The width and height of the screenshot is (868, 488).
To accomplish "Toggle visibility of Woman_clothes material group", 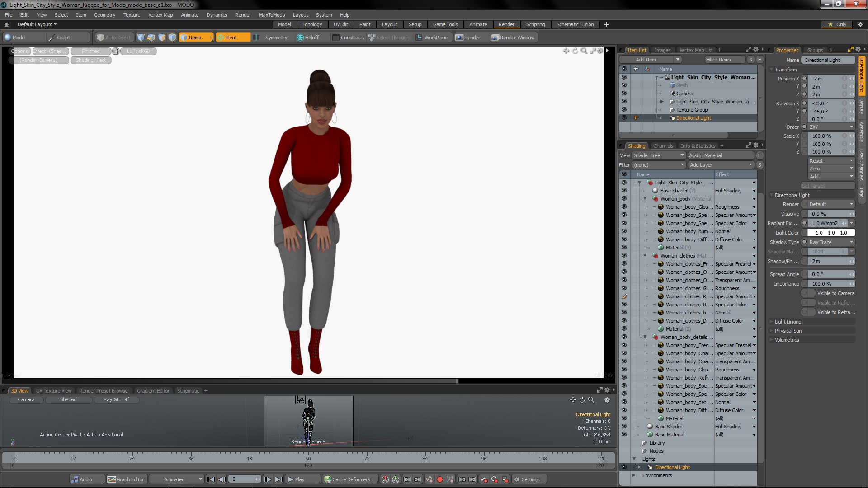I will click(624, 256).
